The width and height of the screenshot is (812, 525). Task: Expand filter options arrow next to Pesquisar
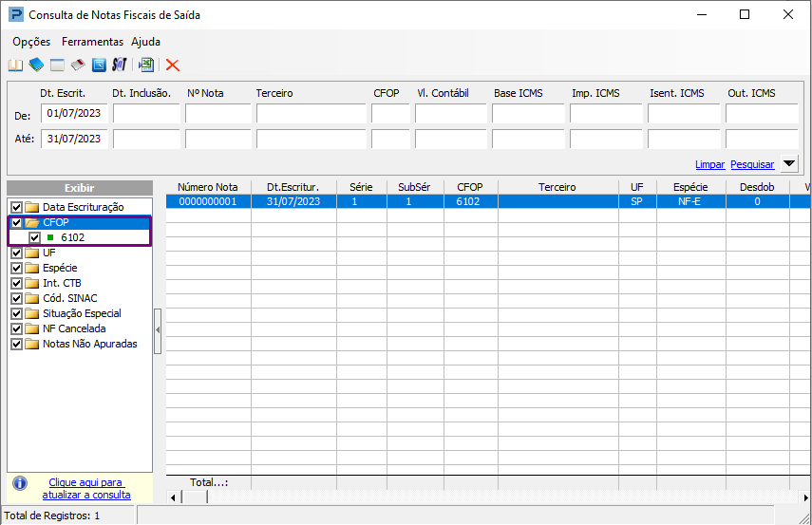point(789,163)
